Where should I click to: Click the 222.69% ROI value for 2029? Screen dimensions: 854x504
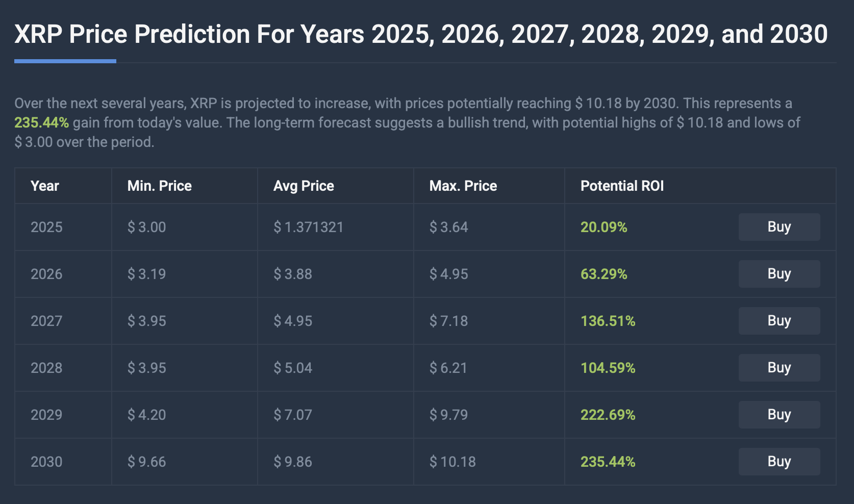coord(608,414)
